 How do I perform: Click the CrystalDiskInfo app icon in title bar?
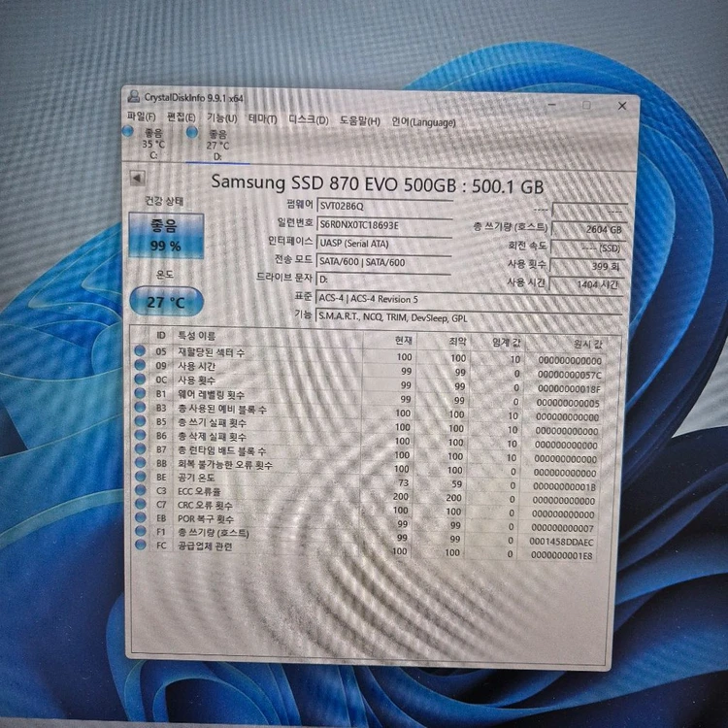pyautogui.click(x=134, y=96)
